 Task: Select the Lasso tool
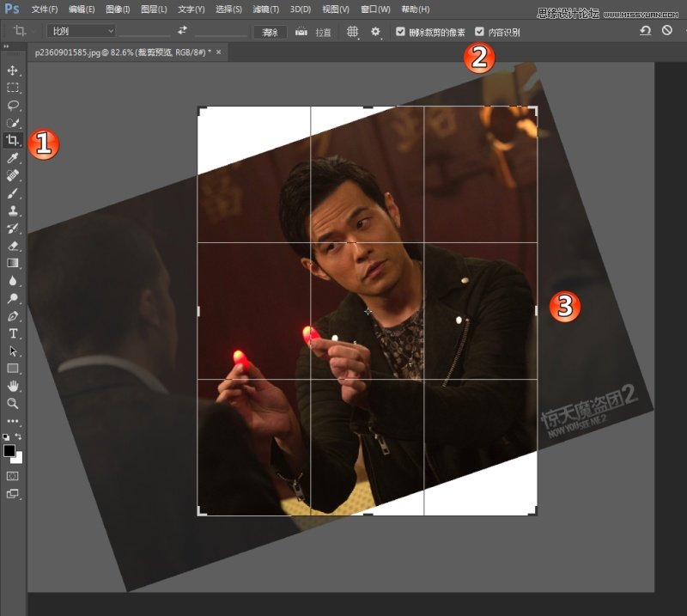pyautogui.click(x=12, y=105)
